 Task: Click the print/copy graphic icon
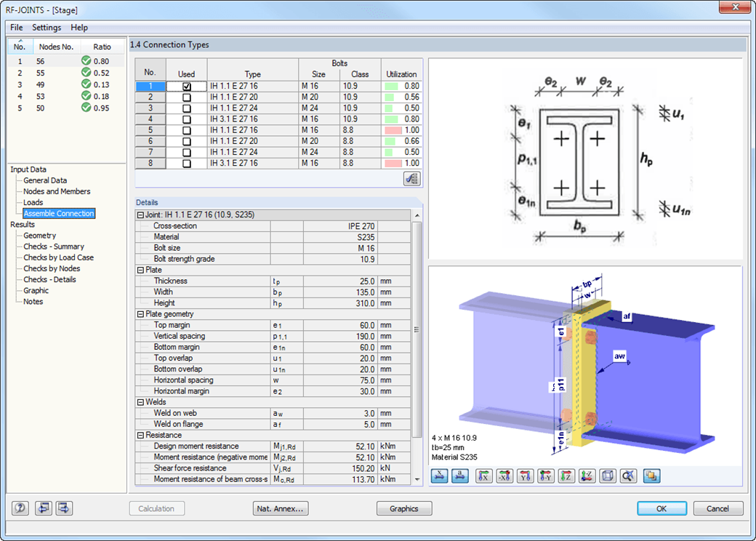pyautogui.click(x=652, y=476)
